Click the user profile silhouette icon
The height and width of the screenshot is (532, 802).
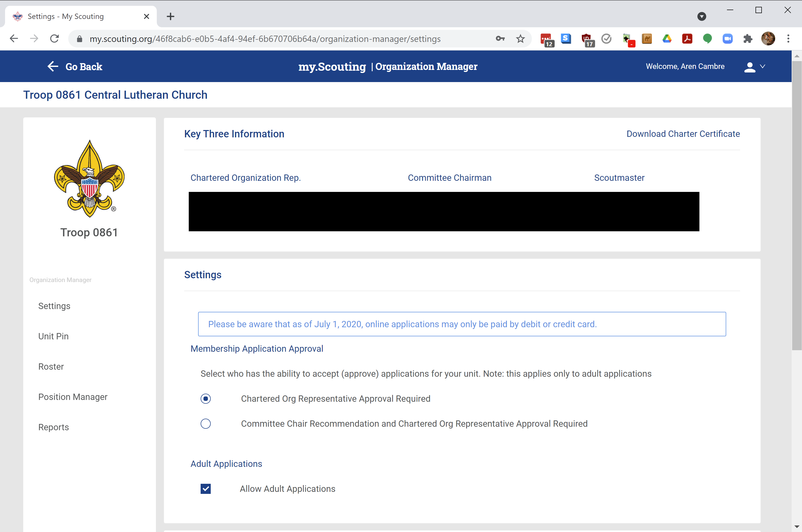749,67
